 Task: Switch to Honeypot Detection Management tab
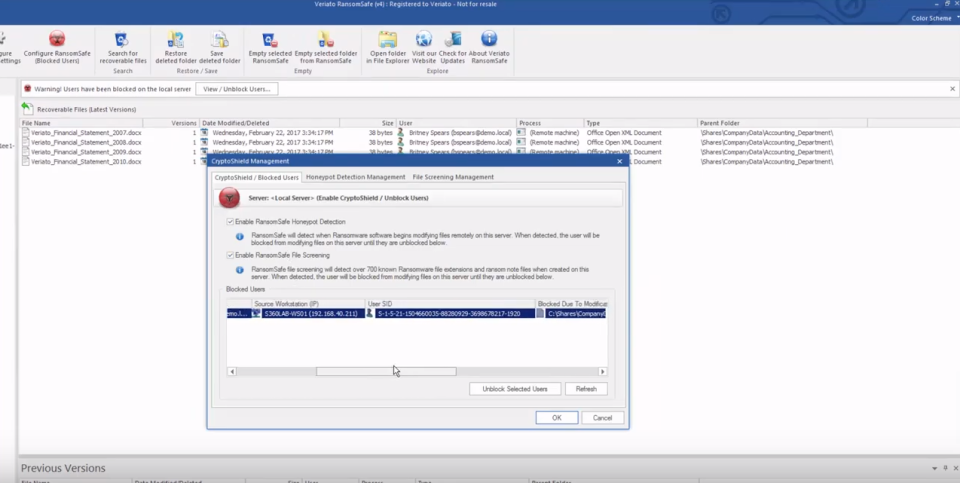[355, 177]
